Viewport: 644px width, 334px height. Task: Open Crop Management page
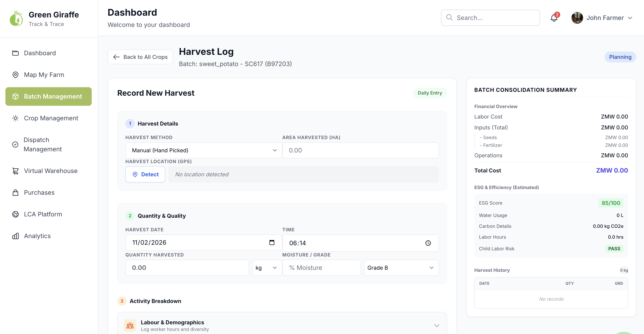click(x=49, y=118)
